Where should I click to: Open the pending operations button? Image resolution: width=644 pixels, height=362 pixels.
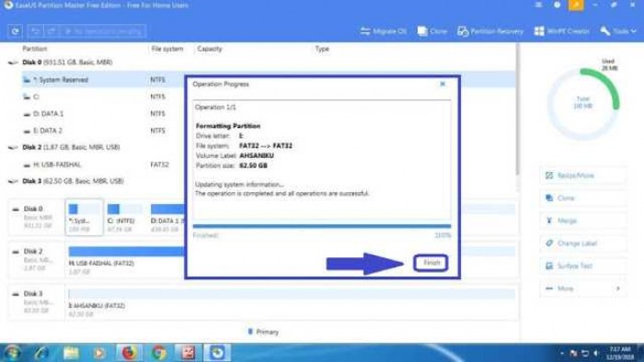(x=103, y=31)
